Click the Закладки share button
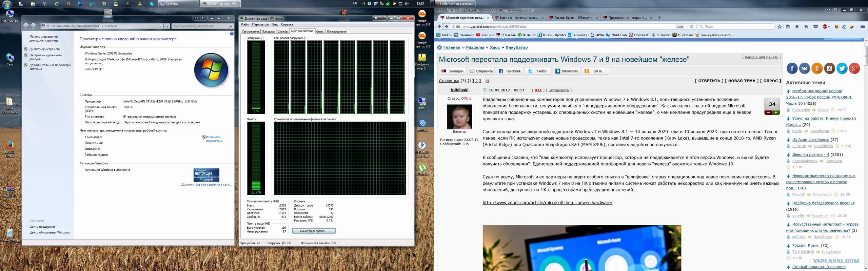The width and height of the screenshot is (868, 271). [x=452, y=71]
